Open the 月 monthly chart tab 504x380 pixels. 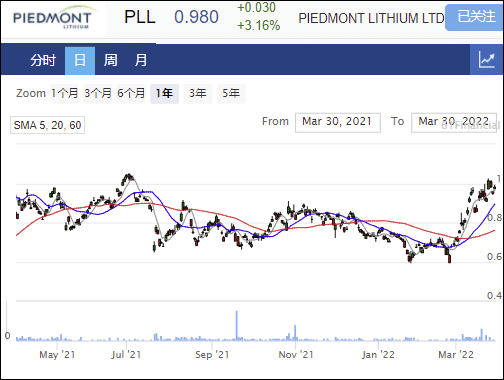tap(141, 60)
